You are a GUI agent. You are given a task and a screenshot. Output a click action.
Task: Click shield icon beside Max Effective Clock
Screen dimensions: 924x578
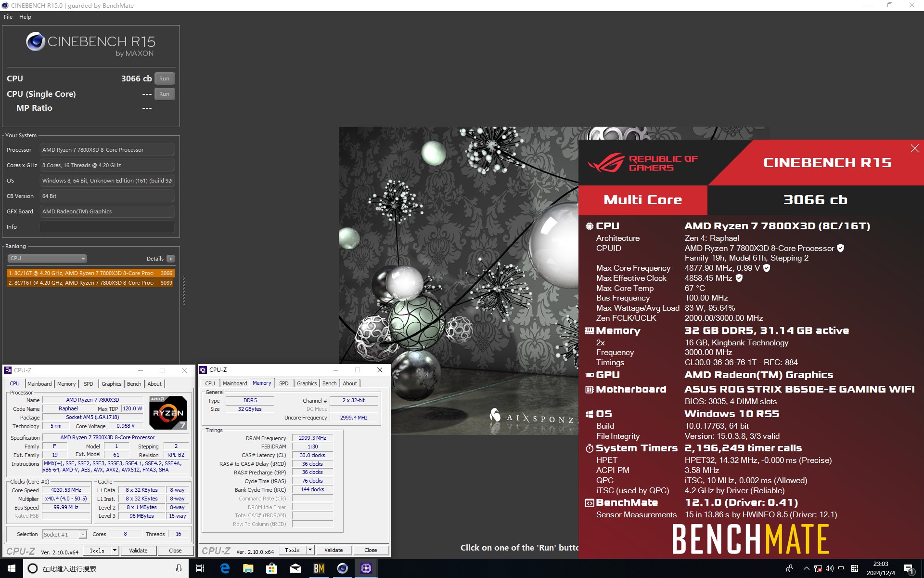739,278
